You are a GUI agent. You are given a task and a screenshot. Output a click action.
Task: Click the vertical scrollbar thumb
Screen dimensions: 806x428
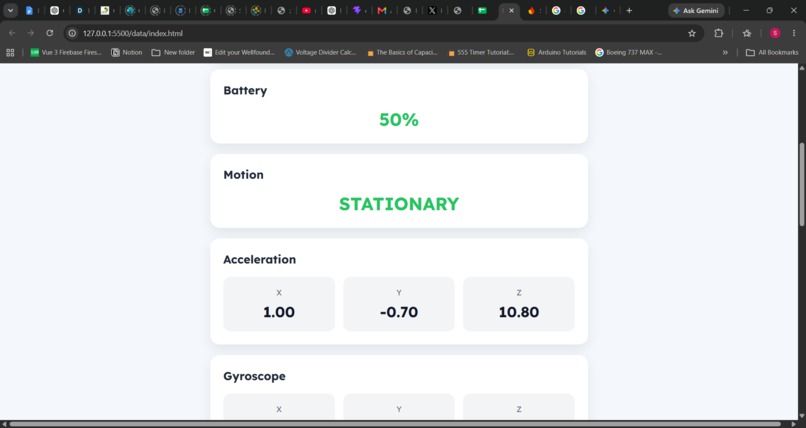[x=802, y=184]
